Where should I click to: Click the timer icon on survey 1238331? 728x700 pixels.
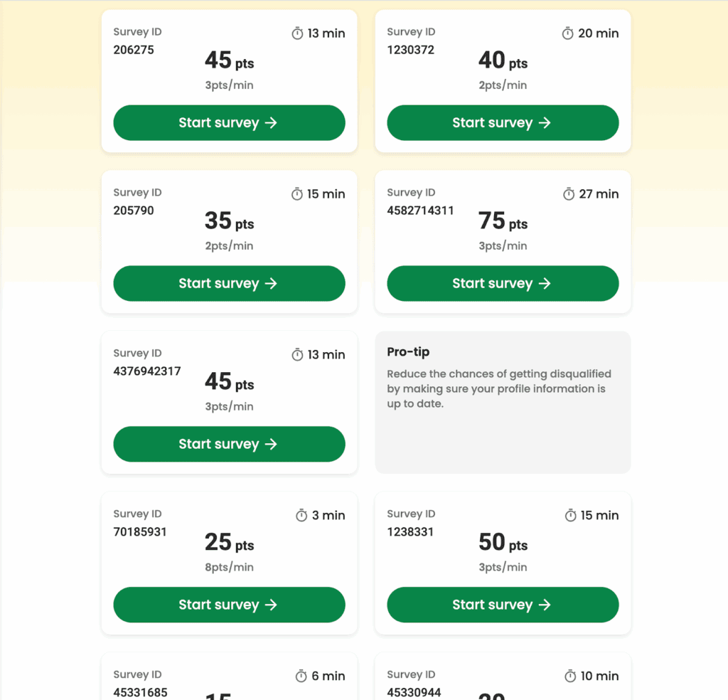tap(570, 516)
